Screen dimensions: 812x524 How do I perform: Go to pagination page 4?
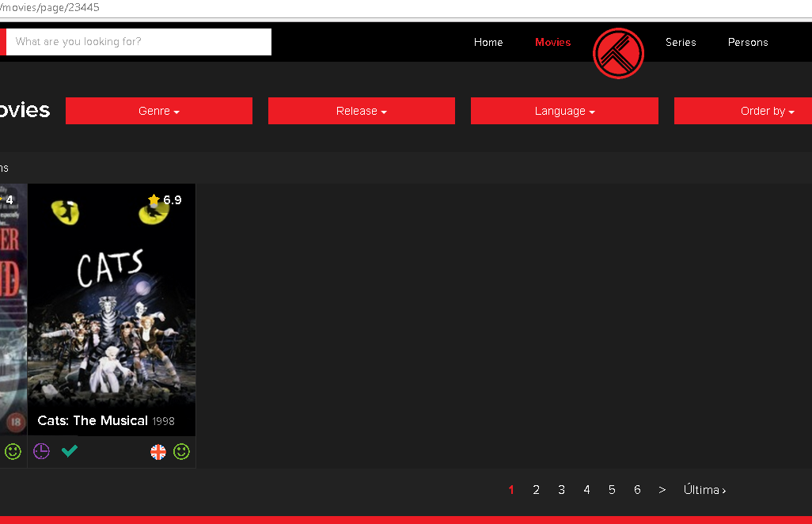pos(586,490)
